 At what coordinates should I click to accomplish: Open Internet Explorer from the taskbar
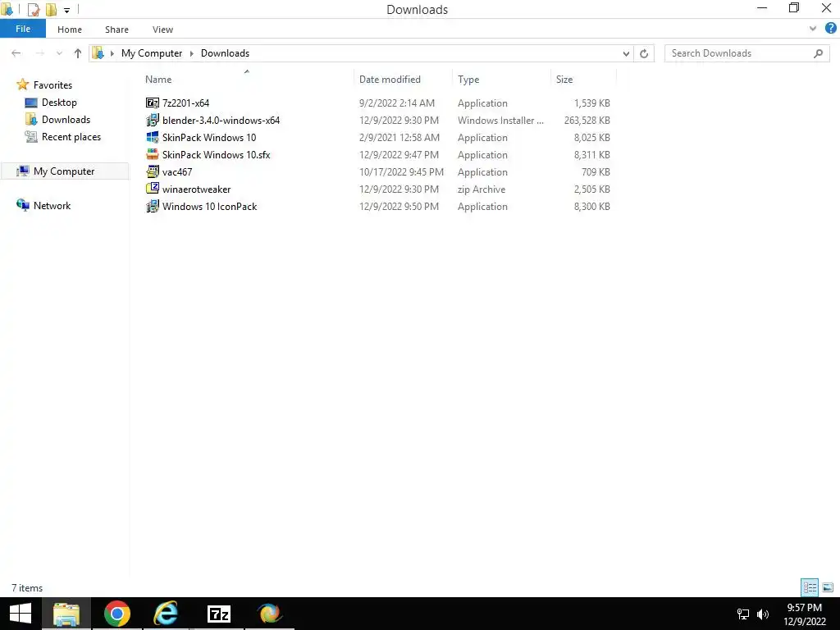[166, 614]
